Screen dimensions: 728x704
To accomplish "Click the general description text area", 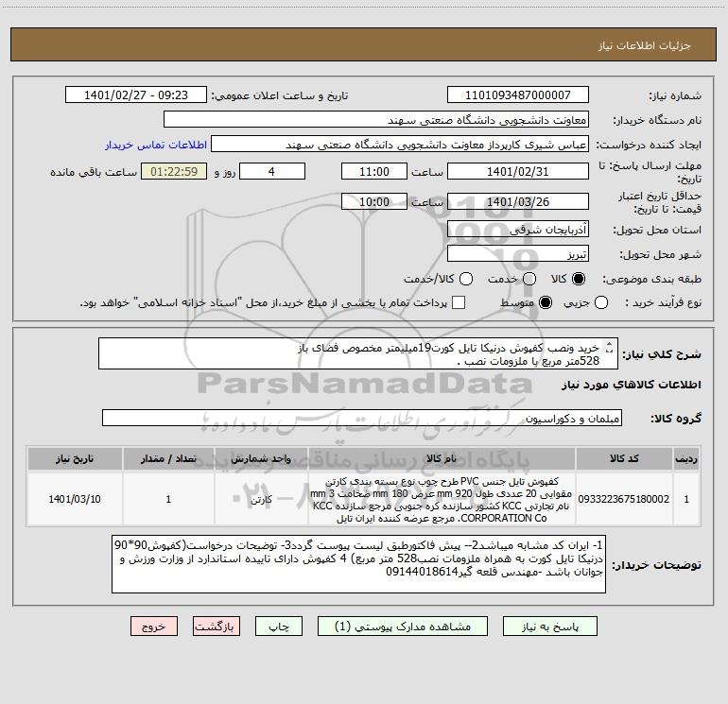I will pos(358,353).
